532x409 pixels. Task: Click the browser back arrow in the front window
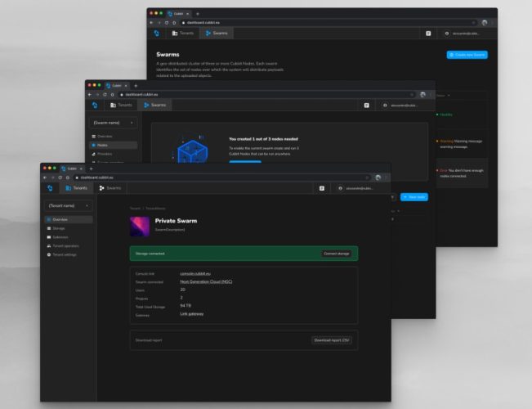[45, 178]
